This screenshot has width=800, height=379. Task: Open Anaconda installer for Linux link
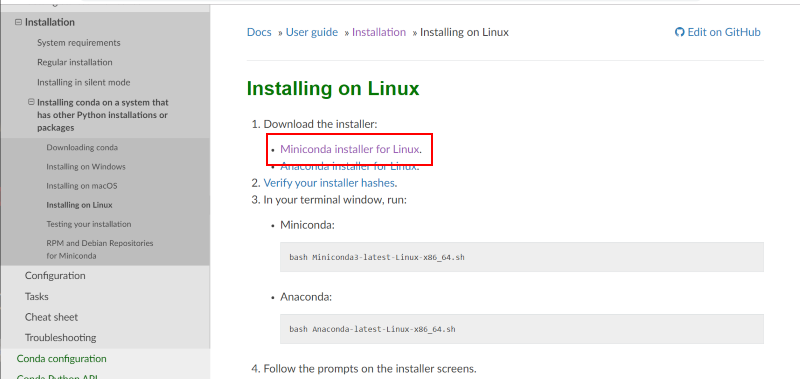349,166
